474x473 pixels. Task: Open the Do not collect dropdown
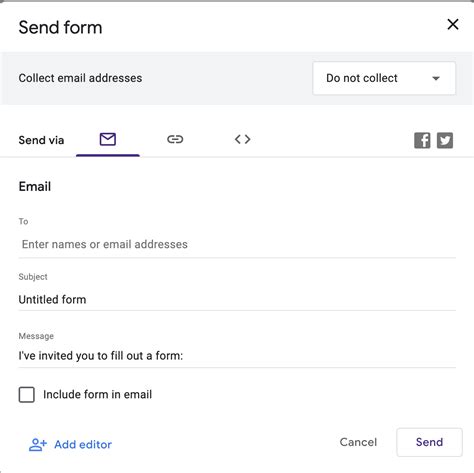[384, 78]
